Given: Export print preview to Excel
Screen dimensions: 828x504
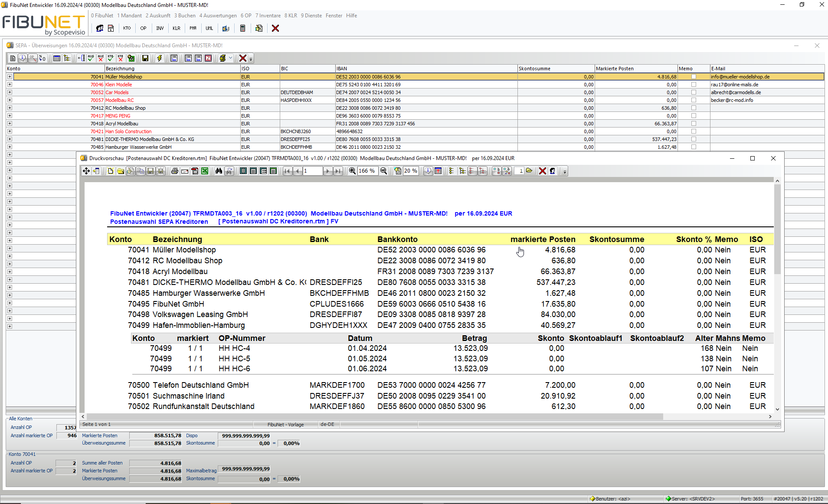Looking at the screenshot, I should [205, 171].
